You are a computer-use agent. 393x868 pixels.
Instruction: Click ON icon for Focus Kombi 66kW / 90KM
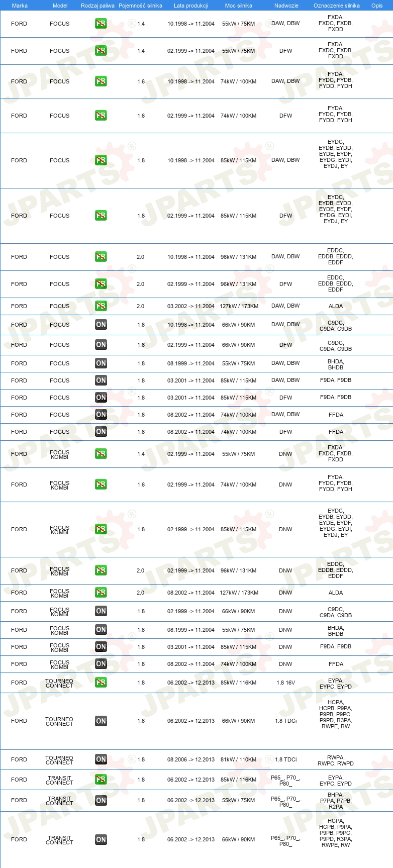pos(101,611)
